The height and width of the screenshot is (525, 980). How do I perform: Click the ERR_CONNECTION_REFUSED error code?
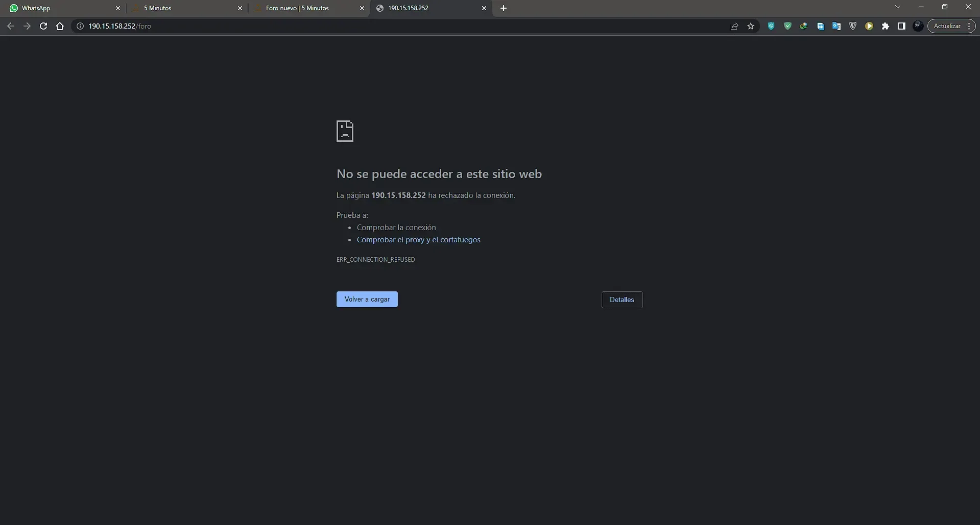376,260
